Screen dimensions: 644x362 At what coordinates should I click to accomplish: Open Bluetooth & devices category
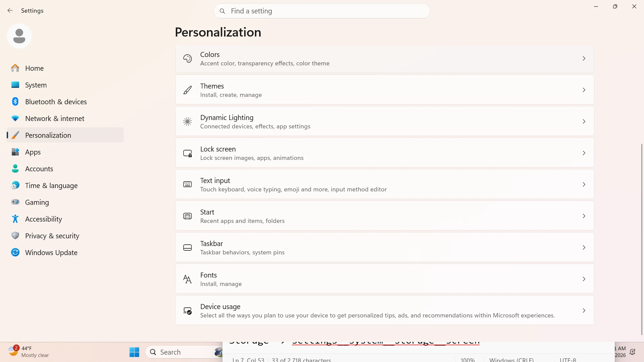point(65,102)
